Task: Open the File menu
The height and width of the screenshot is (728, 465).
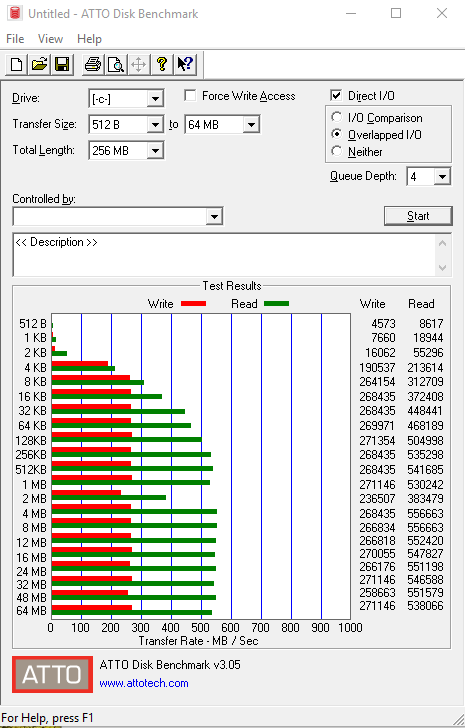Action: coord(15,39)
